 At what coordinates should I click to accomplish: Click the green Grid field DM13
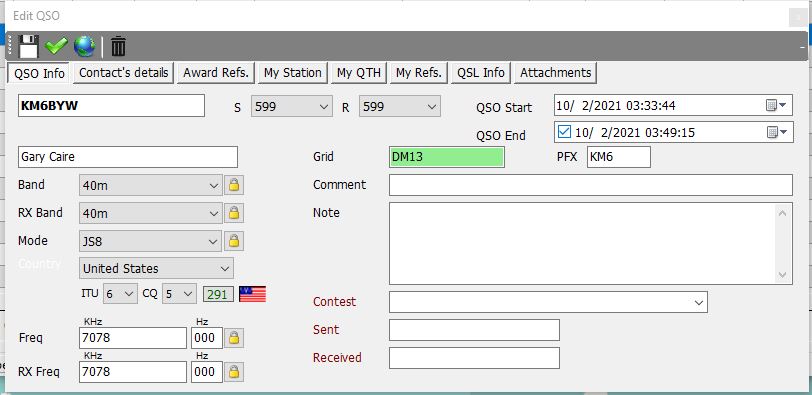[x=447, y=157]
